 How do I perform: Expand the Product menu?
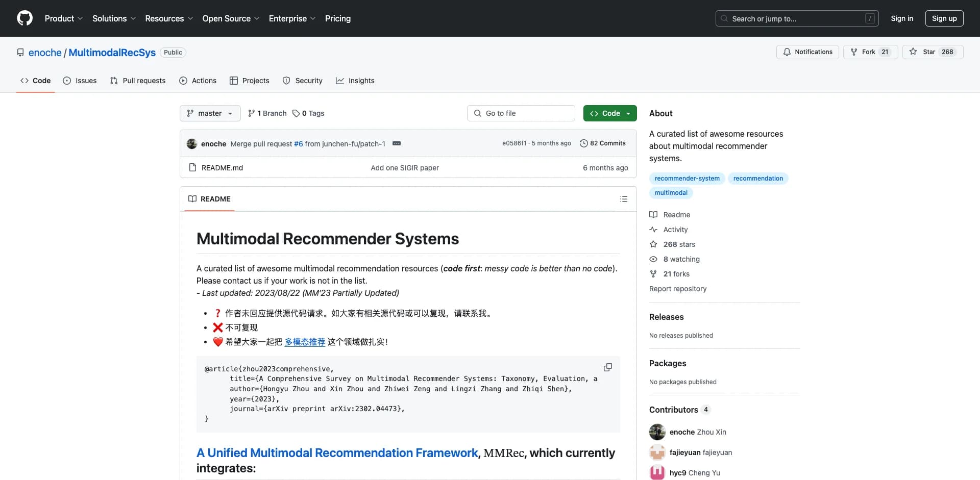pos(64,18)
